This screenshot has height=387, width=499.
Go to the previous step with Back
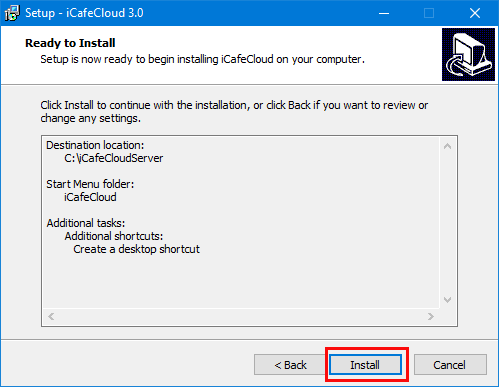click(x=290, y=365)
